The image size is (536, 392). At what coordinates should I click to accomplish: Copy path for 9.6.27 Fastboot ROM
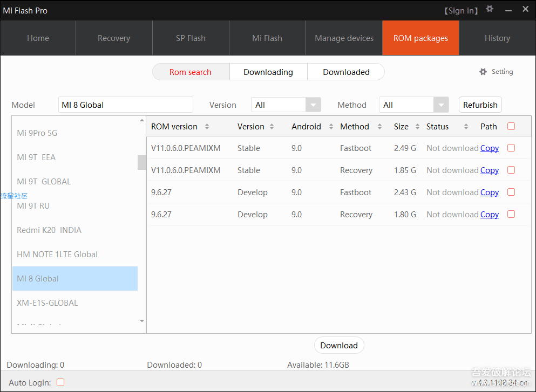(x=490, y=192)
